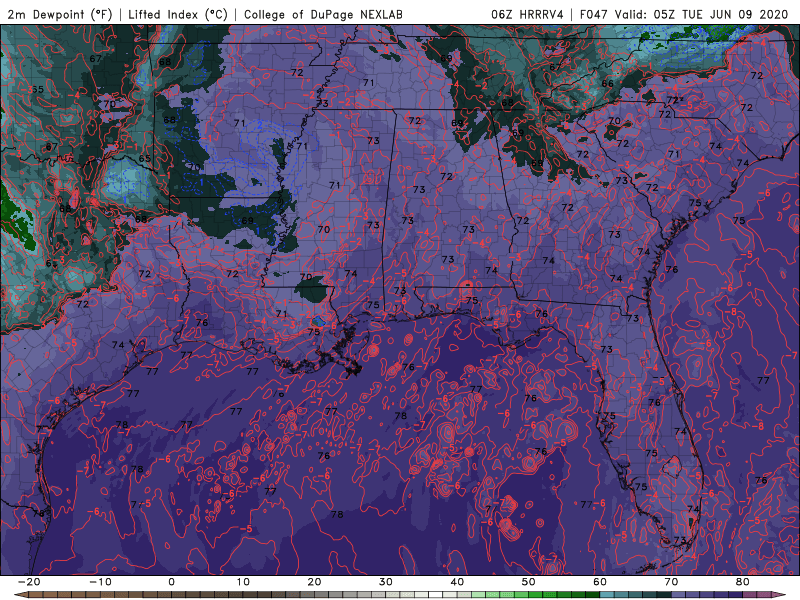Click the "0" color scale label
Image resolution: width=800 pixels, height=600 pixels.
tap(171, 582)
